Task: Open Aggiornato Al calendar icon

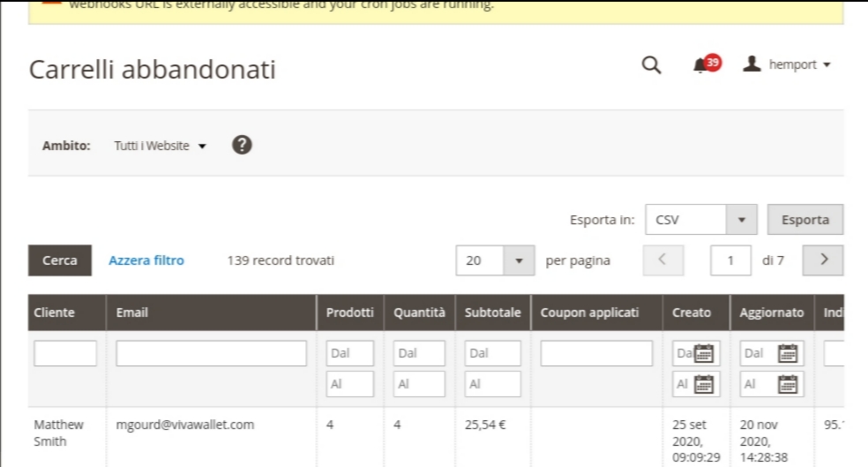Action: point(788,384)
